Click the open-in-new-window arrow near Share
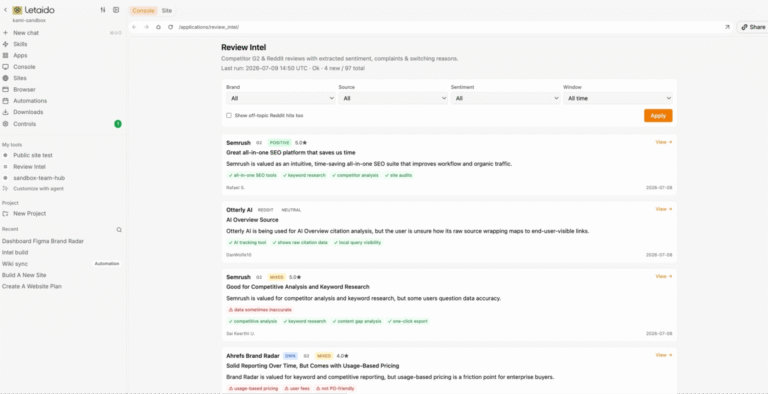Screen dimensions: 768x394 tap(727, 27)
